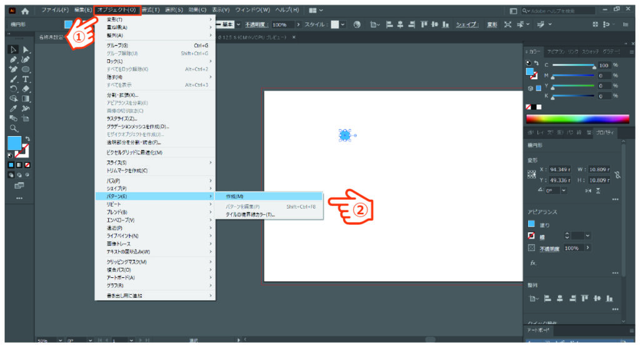Choose 作成(M) in the Pattern submenu

pos(269,197)
